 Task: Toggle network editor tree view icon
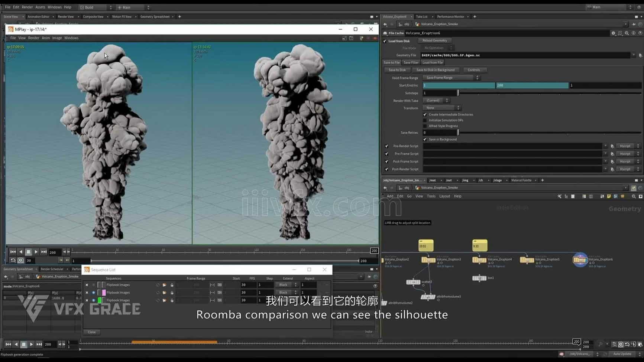click(566, 196)
